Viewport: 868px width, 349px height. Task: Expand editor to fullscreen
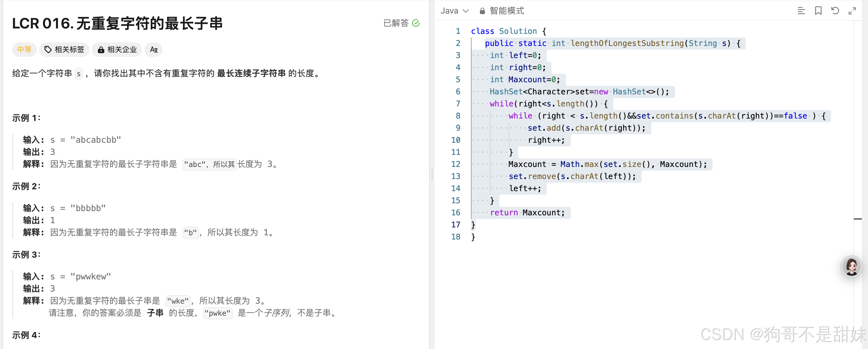[x=852, y=11]
